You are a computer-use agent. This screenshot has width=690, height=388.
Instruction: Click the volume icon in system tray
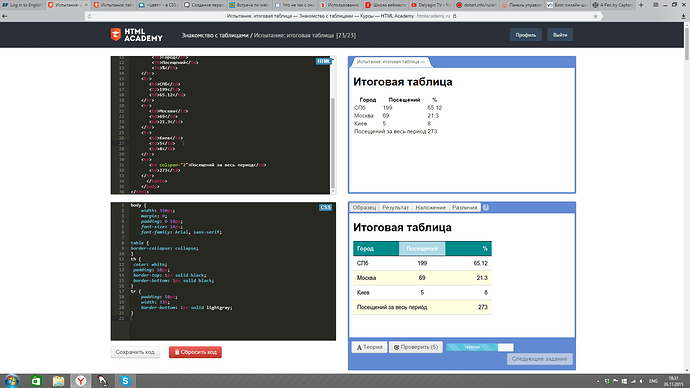[x=642, y=381]
